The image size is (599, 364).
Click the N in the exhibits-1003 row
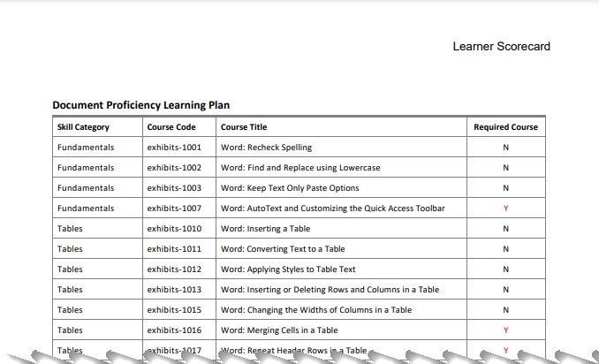(x=505, y=188)
